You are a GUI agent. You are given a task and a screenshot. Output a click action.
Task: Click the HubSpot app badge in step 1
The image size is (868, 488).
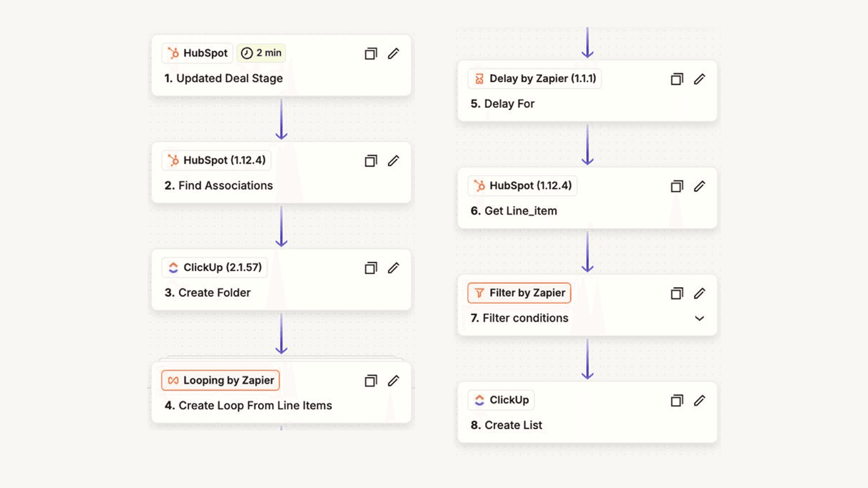coord(197,53)
